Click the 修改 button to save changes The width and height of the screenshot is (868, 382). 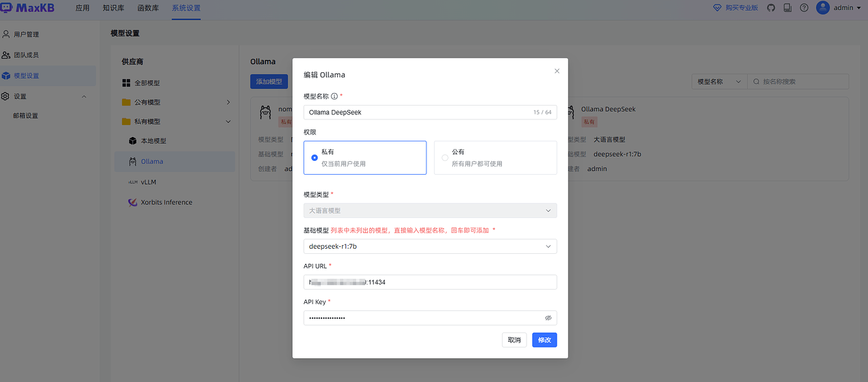point(543,339)
